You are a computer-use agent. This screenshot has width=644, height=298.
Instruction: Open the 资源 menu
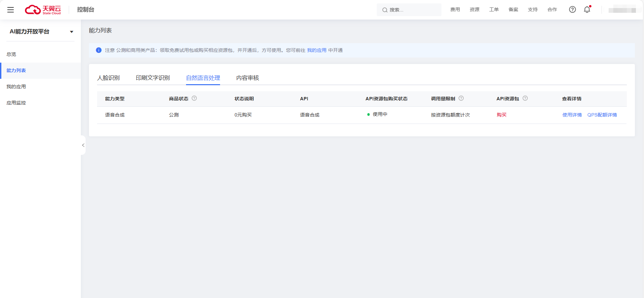[474, 10]
